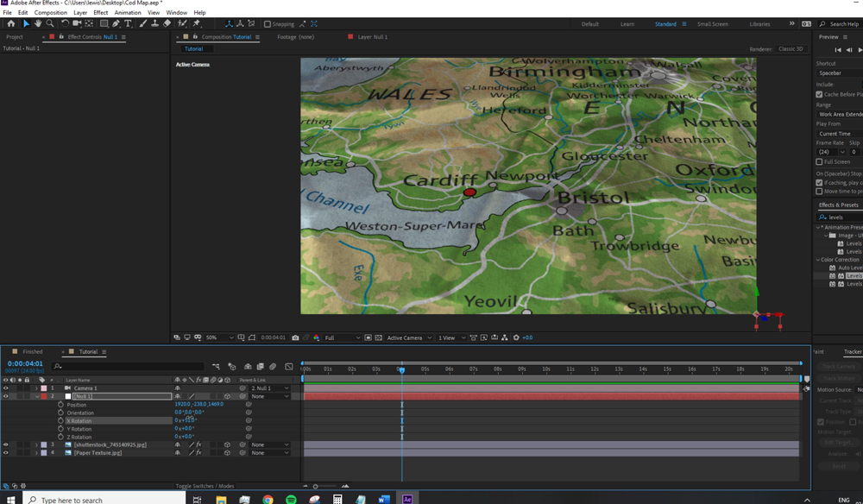Hide the Null 1 layer

(6, 396)
